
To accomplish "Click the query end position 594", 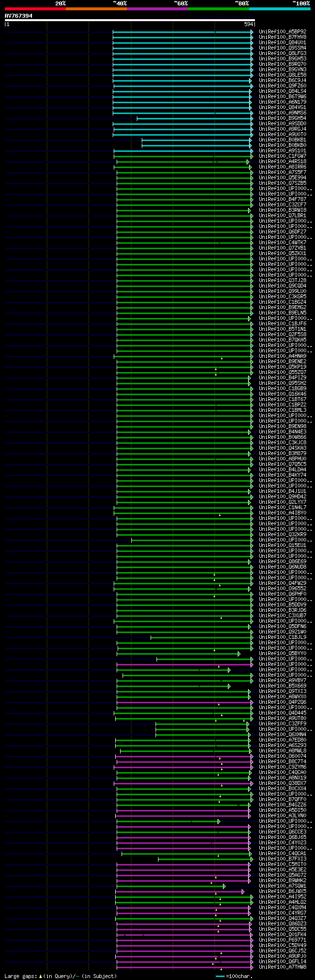I will pyautogui.click(x=249, y=24).
